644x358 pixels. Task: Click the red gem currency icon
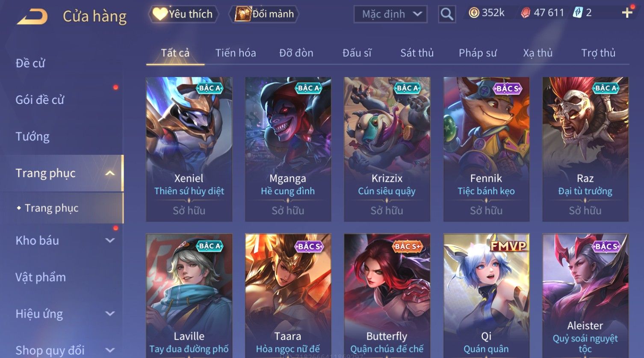click(x=525, y=13)
